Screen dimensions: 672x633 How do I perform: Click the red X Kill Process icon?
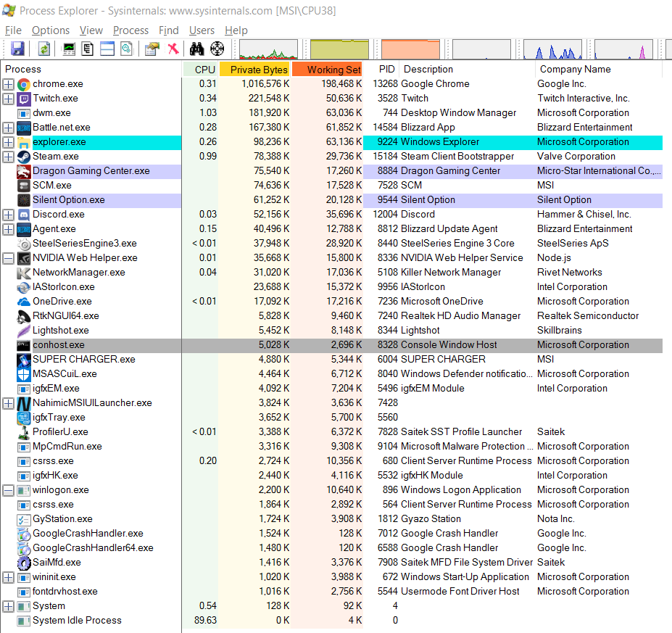tap(173, 49)
